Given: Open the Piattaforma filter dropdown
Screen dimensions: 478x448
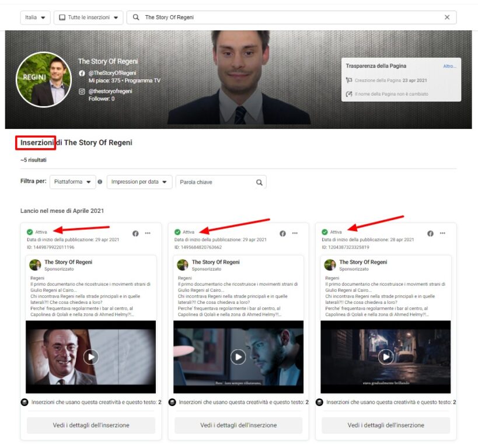Looking at the screenshot, I should (x=72, y=182).
